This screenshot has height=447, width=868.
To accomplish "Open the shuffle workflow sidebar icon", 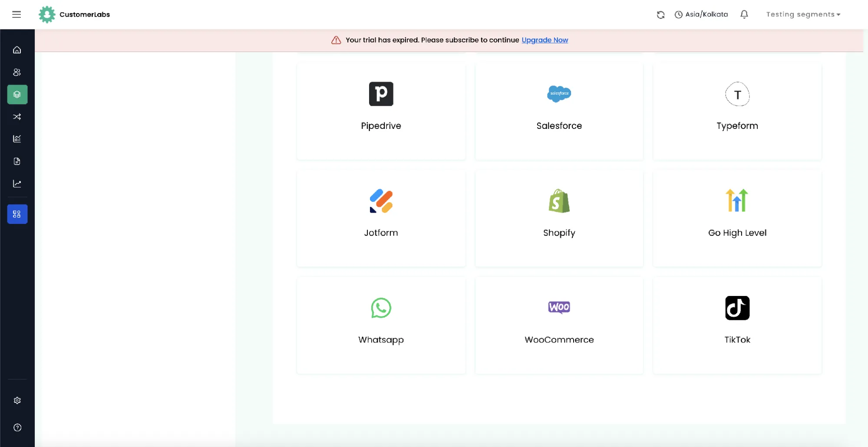I will click(x=17, y=117).
